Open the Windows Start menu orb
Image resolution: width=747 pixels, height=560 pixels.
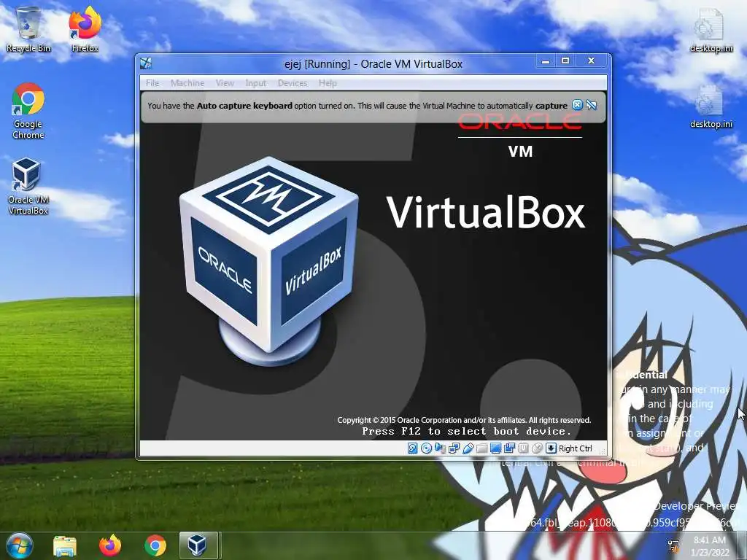19,545
